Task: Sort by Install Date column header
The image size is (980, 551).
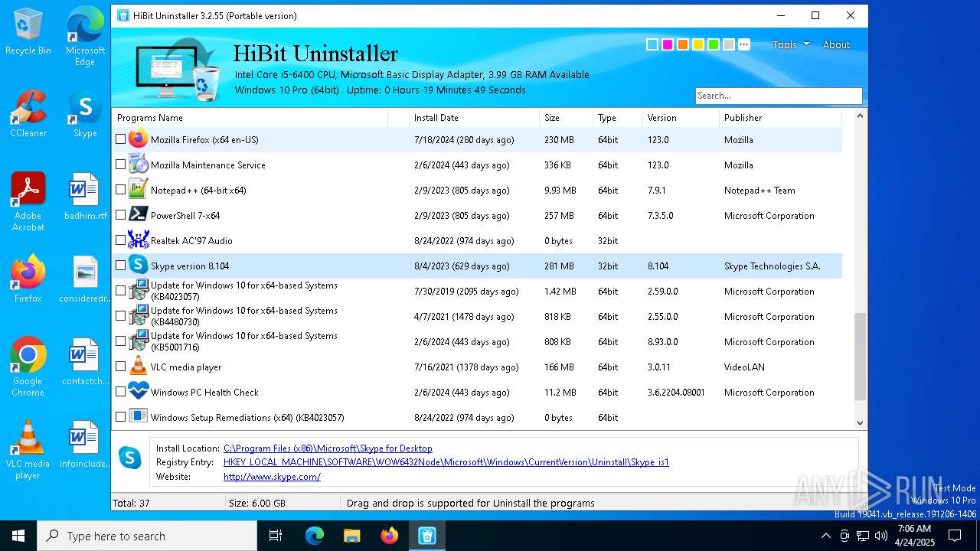Action: 475,117
